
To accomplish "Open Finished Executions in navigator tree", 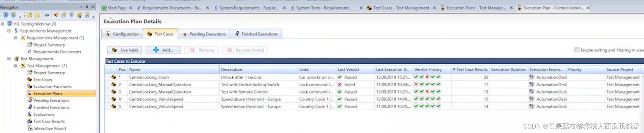I will [48, 108].
